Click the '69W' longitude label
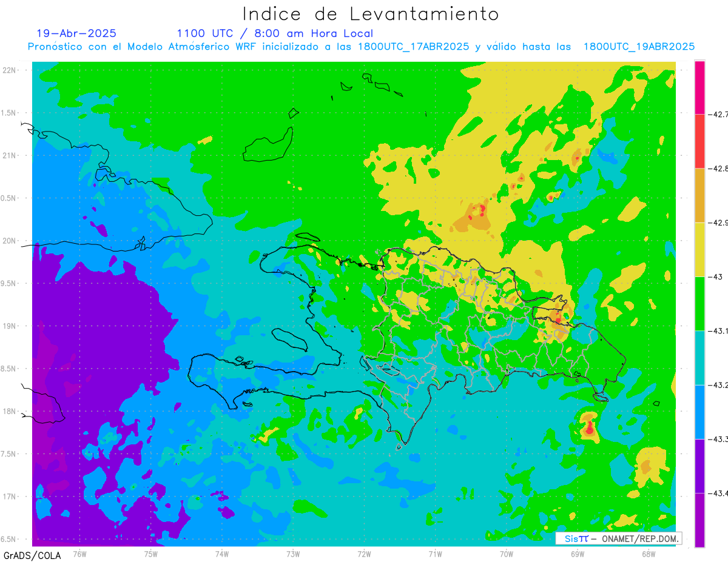The image size is (728, 562). 577,554
